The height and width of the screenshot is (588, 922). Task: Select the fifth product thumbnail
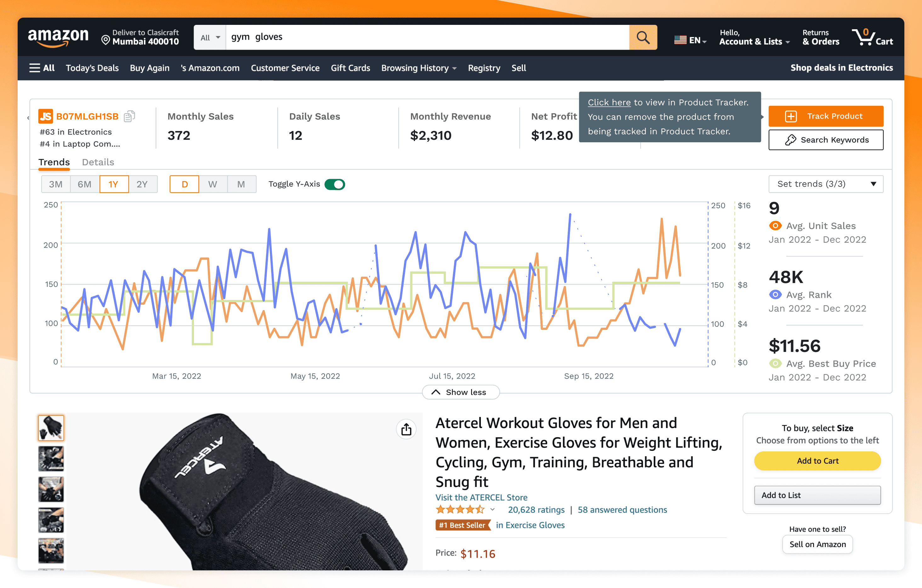[x=51, y=551]
